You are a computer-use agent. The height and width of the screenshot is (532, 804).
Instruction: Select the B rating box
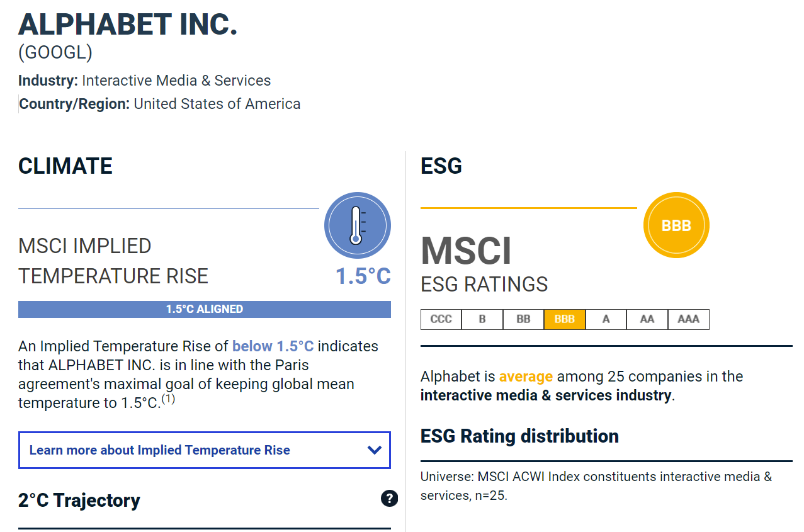coord(482,319)
